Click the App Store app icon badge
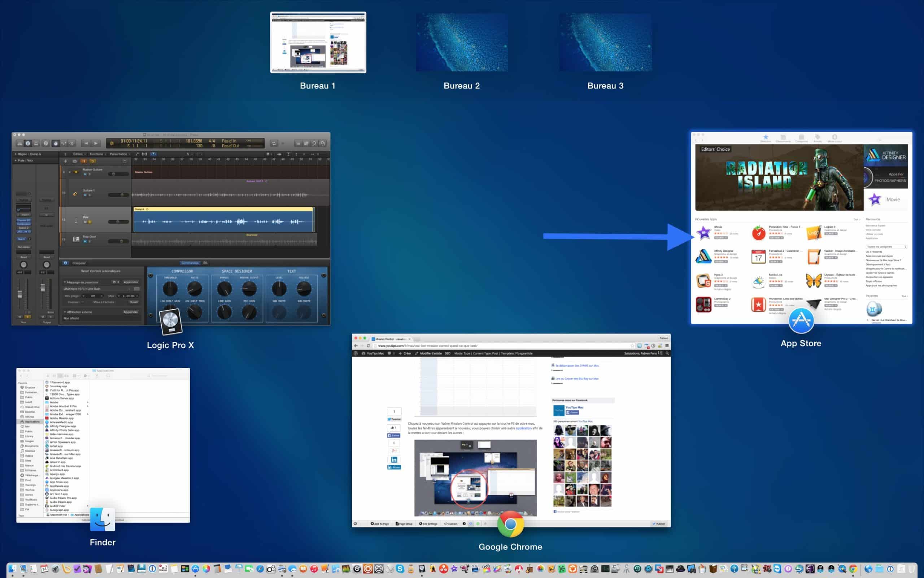The image size is (924, 578). click(801, 320)
